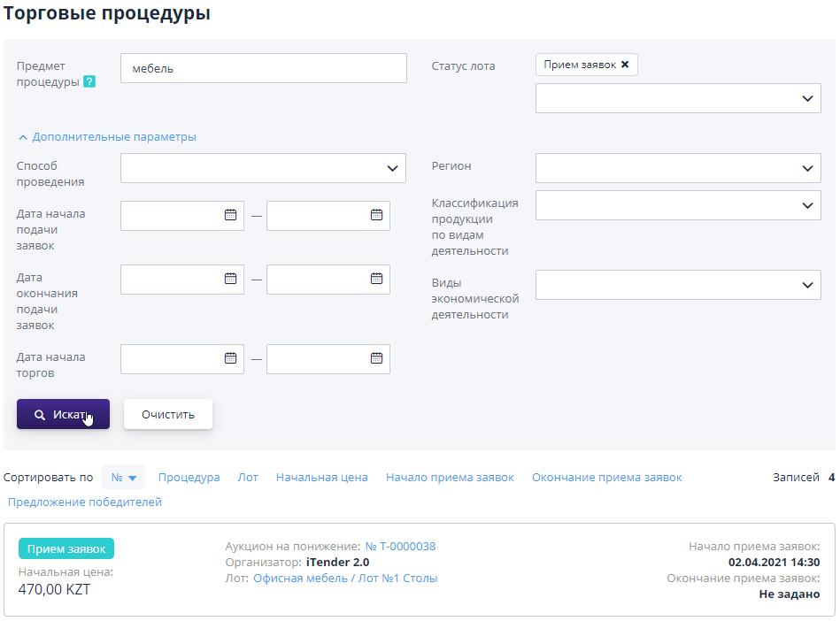
Task: Open the 'Регион' dropdown
Action: point(677,167)
